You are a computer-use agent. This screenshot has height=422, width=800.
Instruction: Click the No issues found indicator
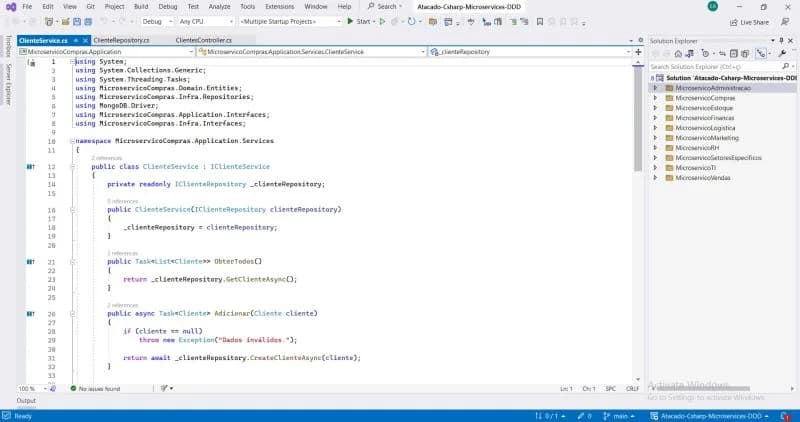(95, 389)
